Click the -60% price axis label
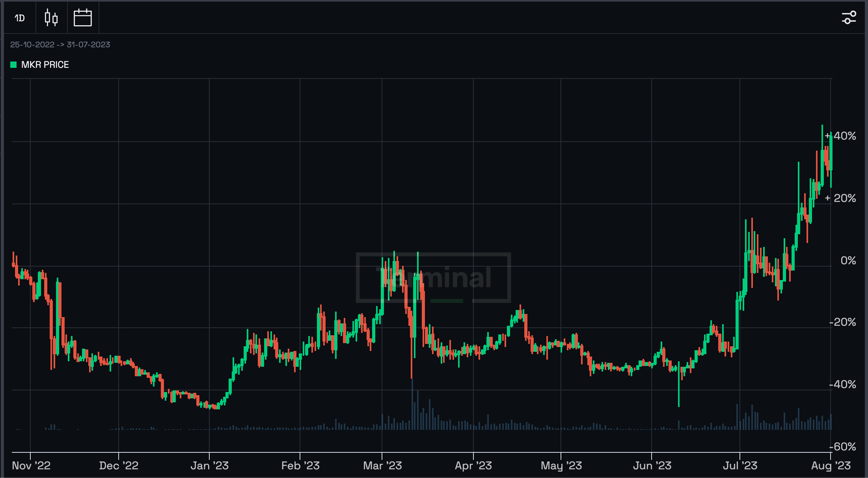Screen dimensions: 868x478 tap(843, 447)
